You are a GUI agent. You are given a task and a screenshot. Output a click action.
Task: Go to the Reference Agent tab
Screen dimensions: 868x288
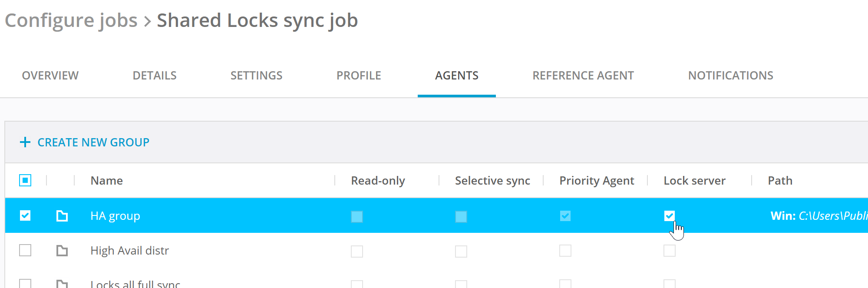pos(583,76)
